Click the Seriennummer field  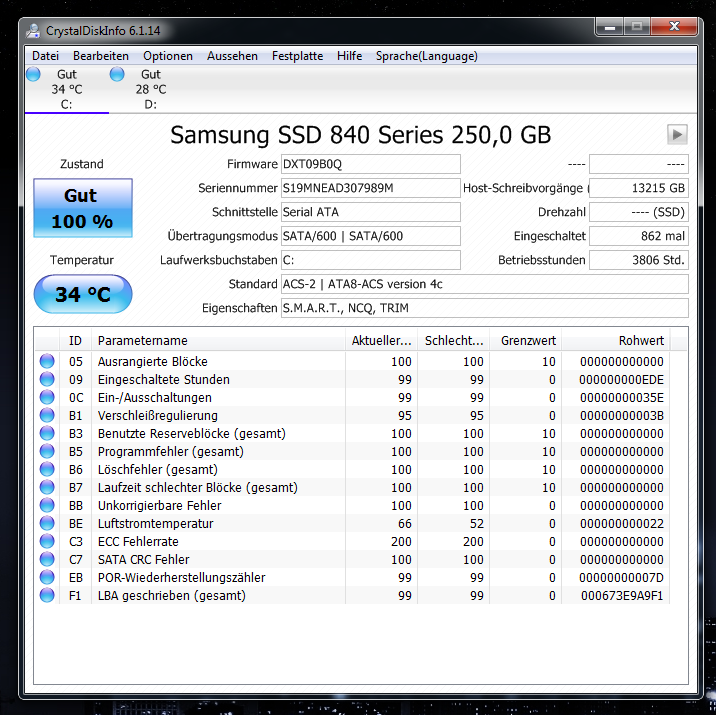coord(370,188)
